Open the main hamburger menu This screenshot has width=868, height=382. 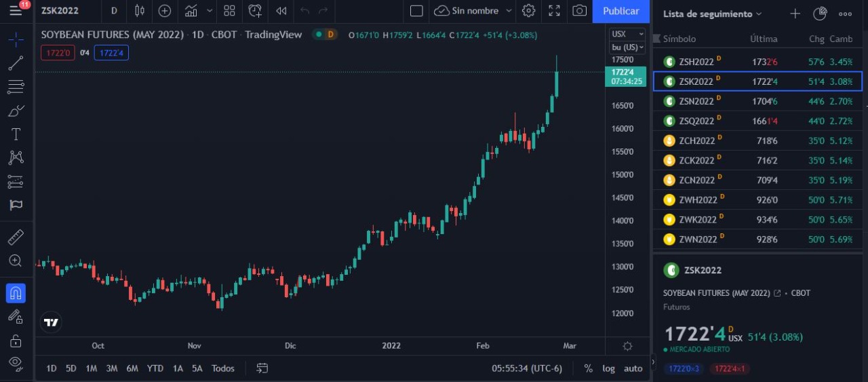click(x=16, y=11)
